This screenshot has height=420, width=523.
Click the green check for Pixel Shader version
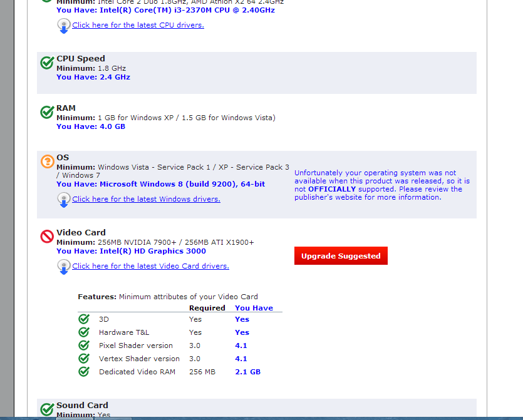tap(84, 346)
